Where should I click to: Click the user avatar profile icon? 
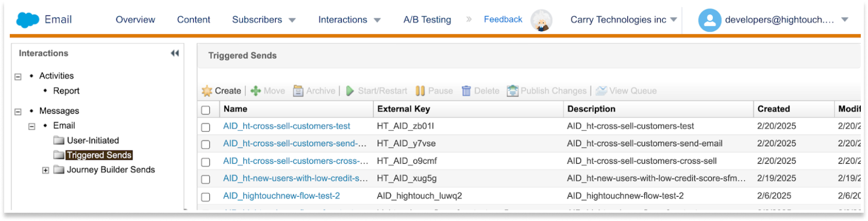coord(709,21)
